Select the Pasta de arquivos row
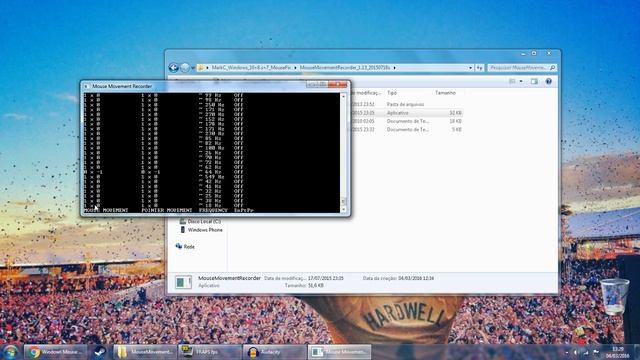The height and width of the screenshot is (360, 640). coord(407,104)
